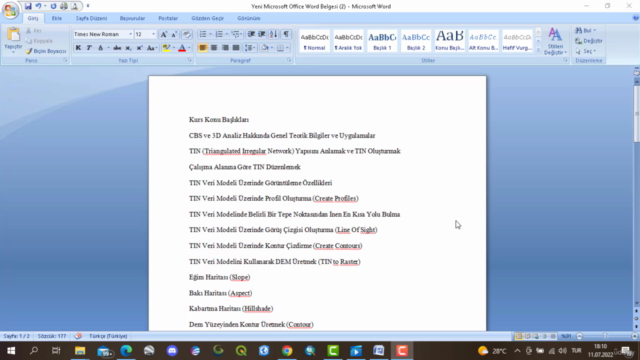Toggle strikethrough text

[x=117, y=48]
